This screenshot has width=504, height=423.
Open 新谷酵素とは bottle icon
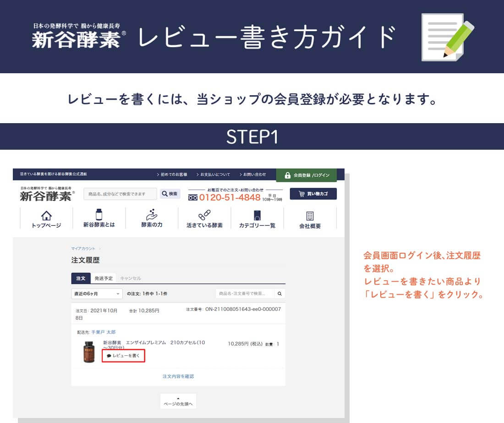(x=99, y=215)
